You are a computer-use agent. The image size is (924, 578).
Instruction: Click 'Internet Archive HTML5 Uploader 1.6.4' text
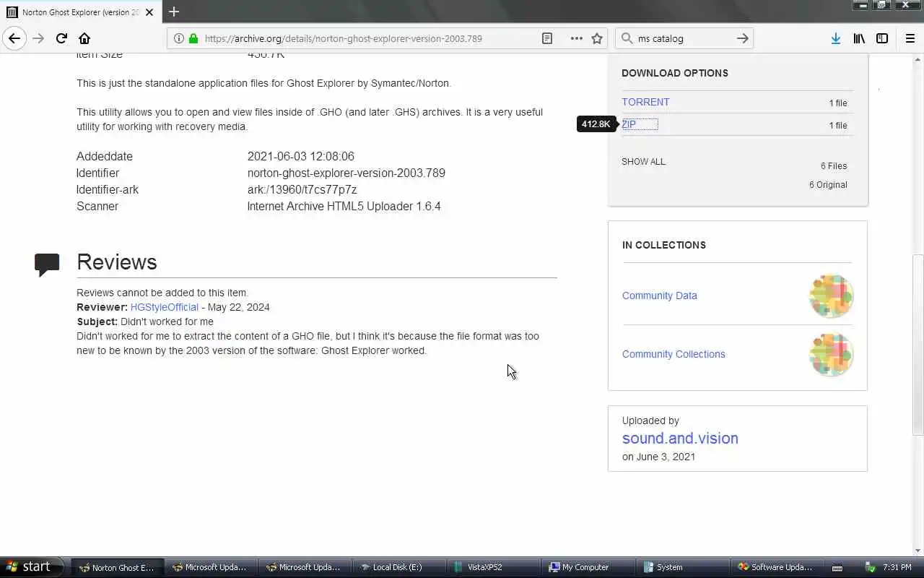pyautogui.click(x=344, y=206)
